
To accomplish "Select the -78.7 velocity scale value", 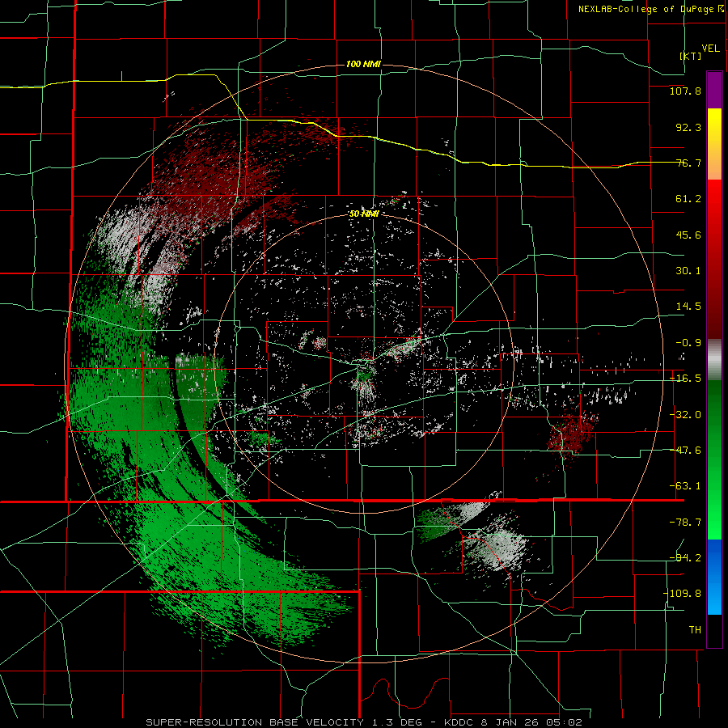I will pyautogui.click(x=685, y=523).
